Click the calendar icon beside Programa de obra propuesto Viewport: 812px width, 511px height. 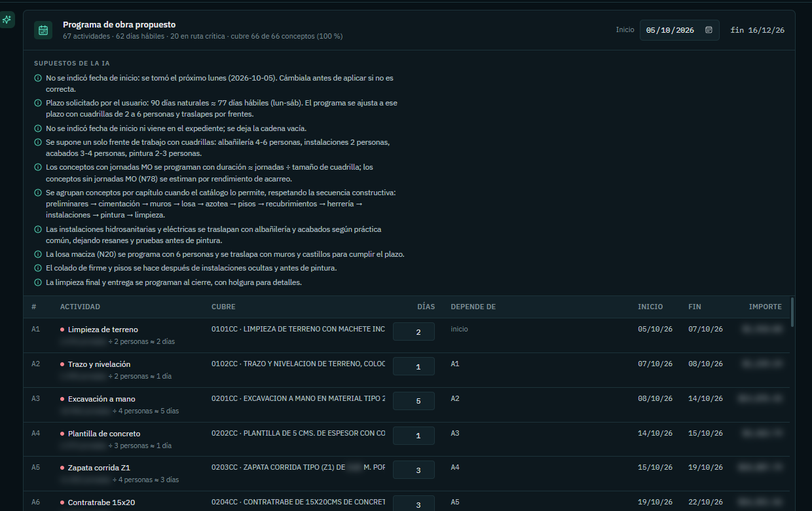43,30
